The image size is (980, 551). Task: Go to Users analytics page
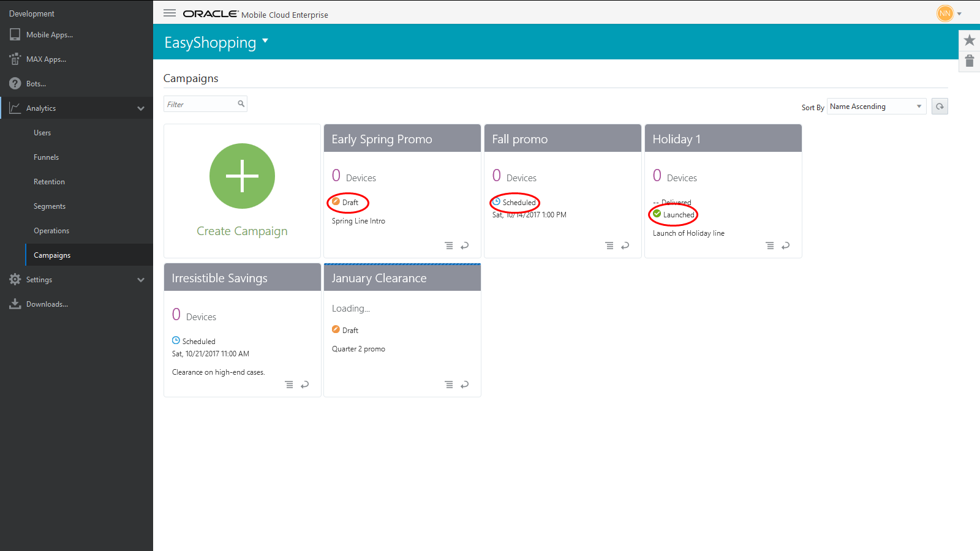(42, 133)
